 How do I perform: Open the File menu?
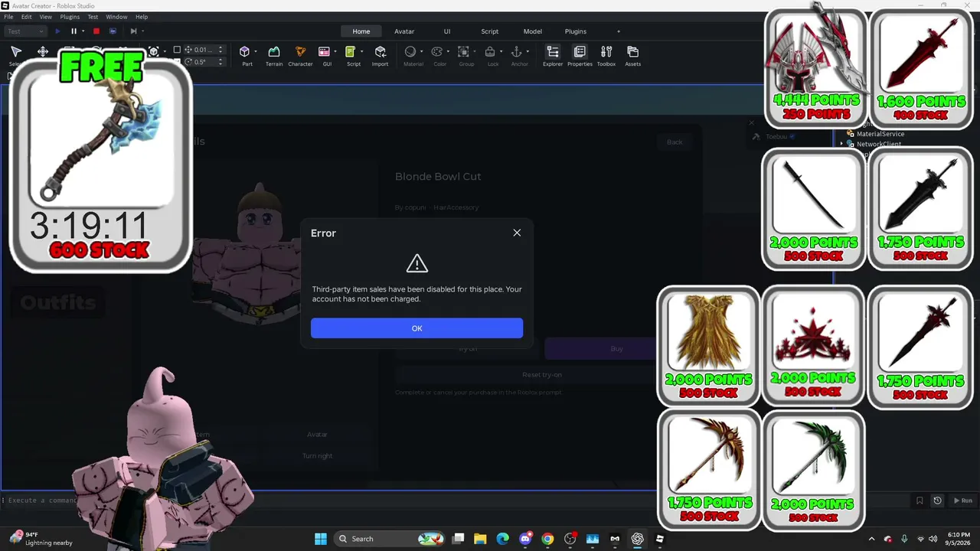(8, 17)
